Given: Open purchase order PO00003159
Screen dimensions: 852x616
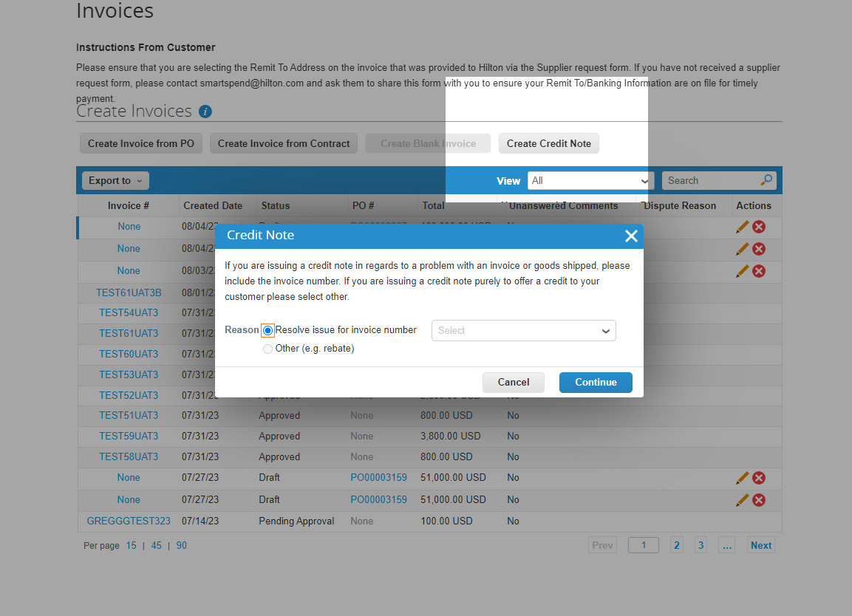Looking at the screenshot, I should click(378, 478).
